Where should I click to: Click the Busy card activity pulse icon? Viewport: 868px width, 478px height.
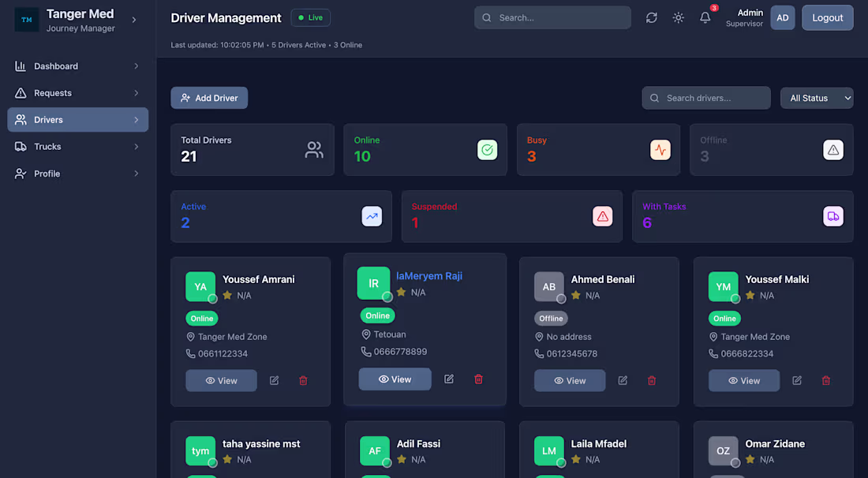(660, 149)
